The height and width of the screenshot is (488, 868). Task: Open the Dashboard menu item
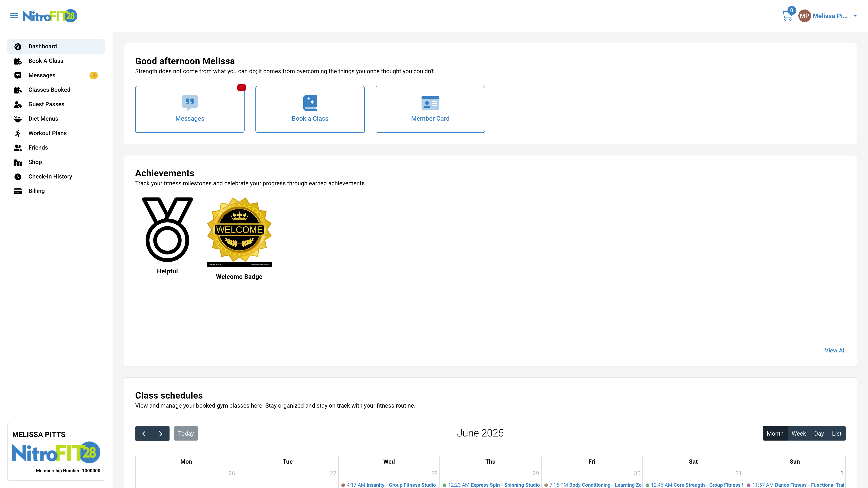click(x=42, y=46)
